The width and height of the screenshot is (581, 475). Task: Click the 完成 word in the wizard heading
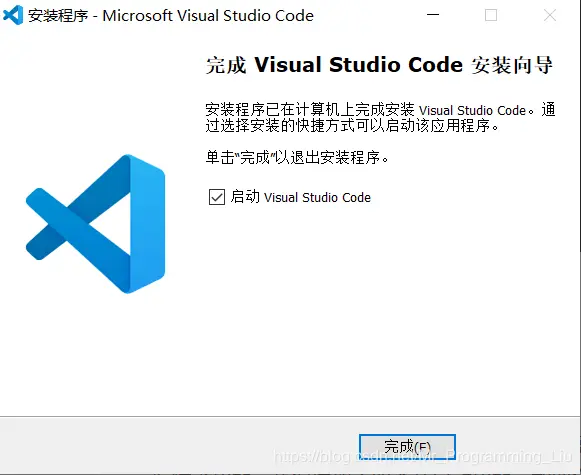(x=226, y=65)
